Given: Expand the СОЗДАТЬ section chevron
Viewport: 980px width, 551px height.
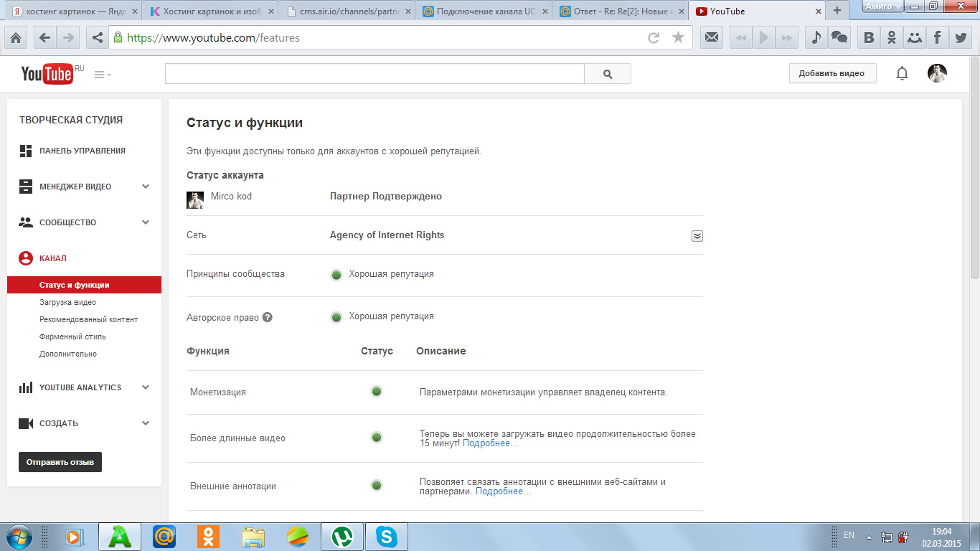Looking at the screenshot, I should [x=146, y=423].
